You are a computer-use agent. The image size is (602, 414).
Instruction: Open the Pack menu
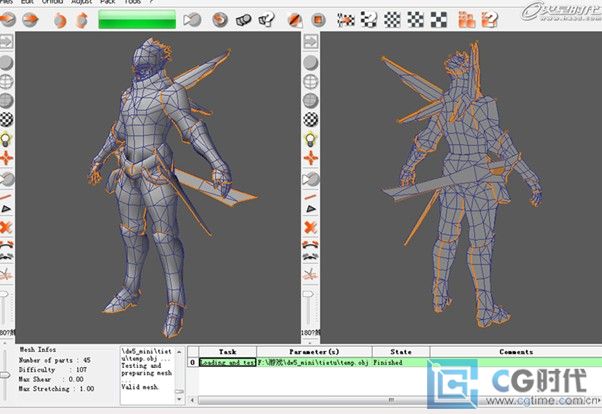tap(108, 2)
